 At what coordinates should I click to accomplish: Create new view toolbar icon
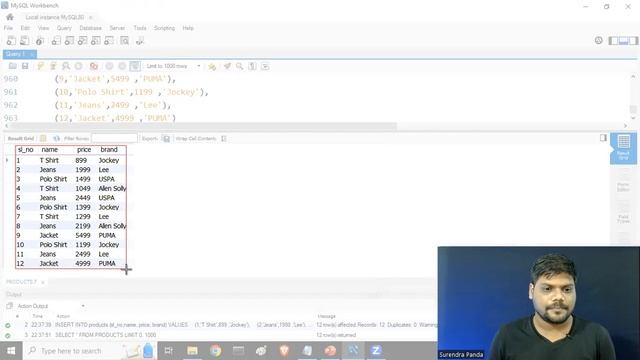(82, 41)
